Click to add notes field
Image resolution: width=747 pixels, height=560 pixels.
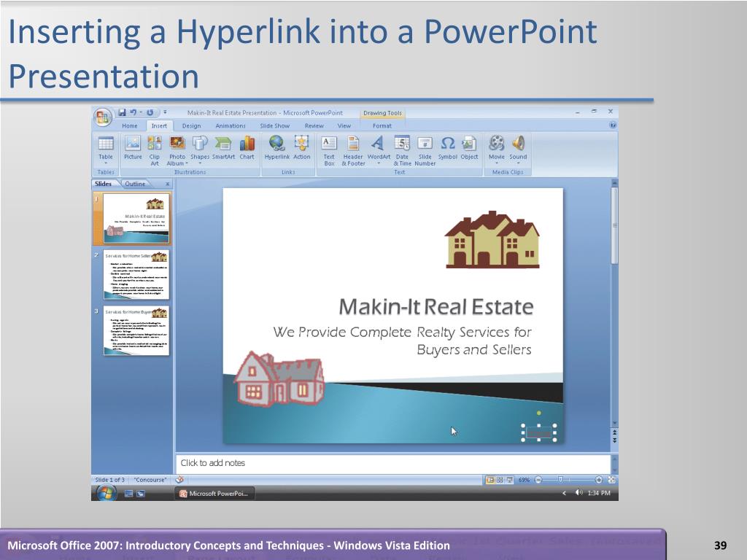point(393,463)
